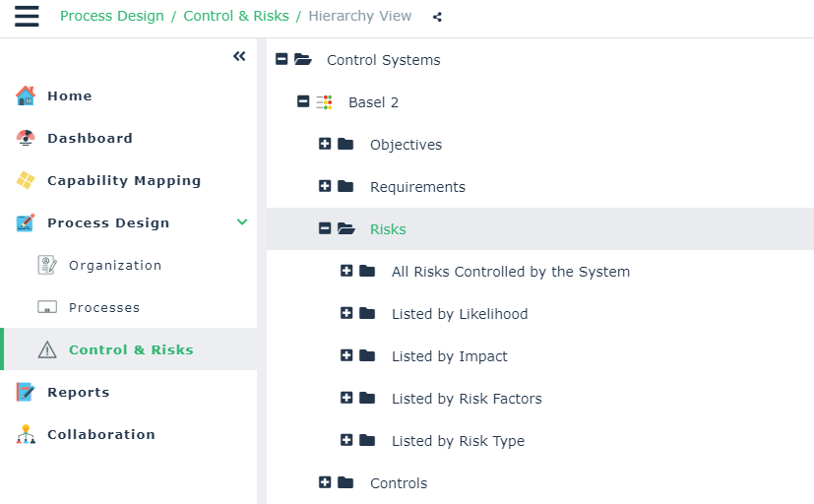Expand the Objectives folder
Image resolution: width=814 pixels, height=504 pixels.
pyautogui.click(x=325, y=145)
